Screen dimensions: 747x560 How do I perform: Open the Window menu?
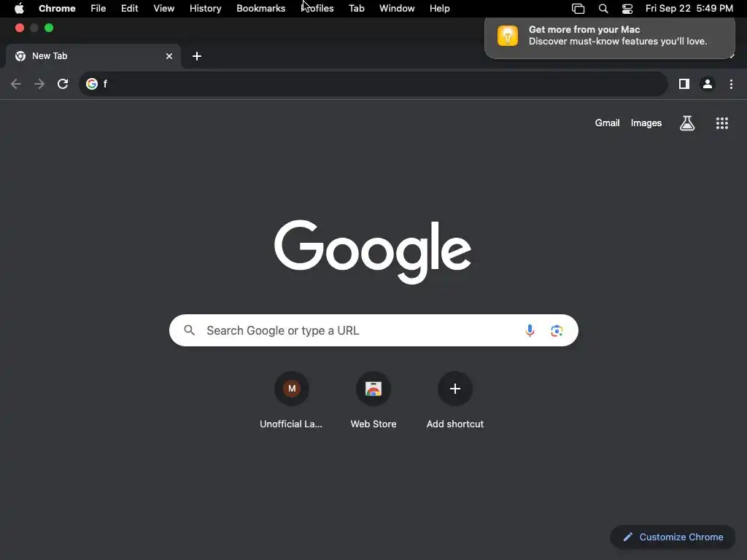point(397,9)
